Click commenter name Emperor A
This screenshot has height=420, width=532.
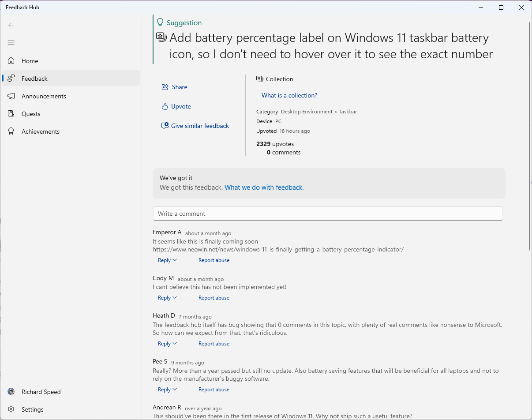tap(167, 232)
